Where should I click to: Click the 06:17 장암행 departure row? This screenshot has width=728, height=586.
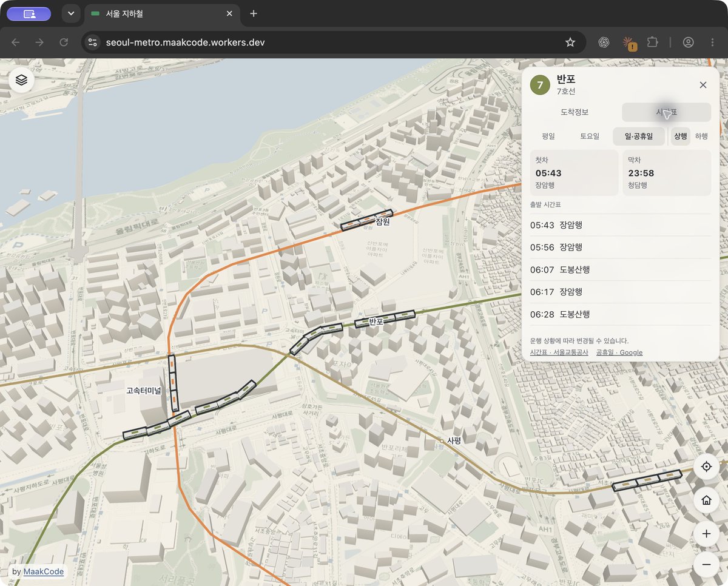[x=621, y=292]
